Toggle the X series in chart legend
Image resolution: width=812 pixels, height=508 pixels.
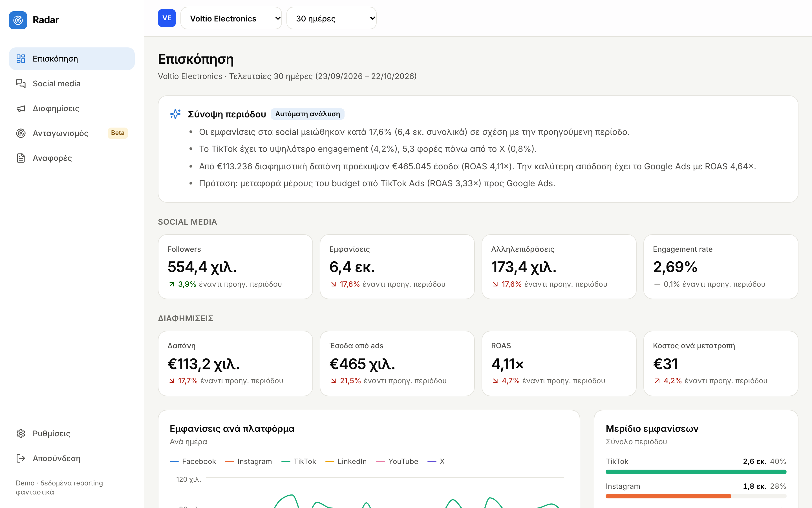[x=436, y=462]
